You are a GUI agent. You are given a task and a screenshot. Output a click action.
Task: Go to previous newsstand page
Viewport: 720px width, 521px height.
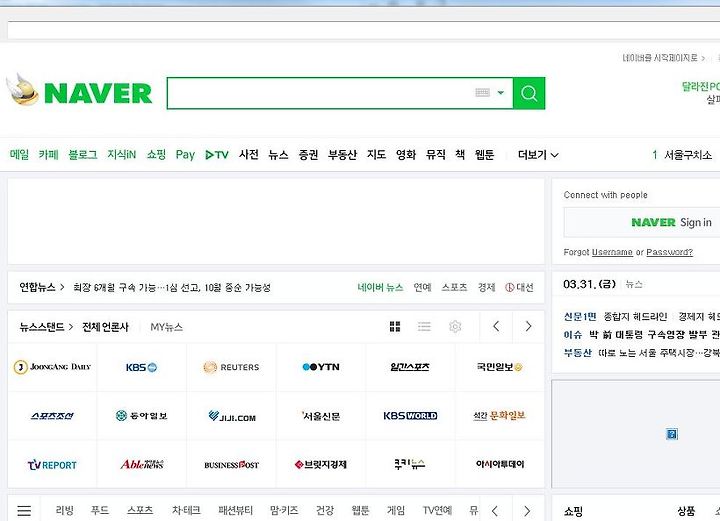tap(496, 326)
